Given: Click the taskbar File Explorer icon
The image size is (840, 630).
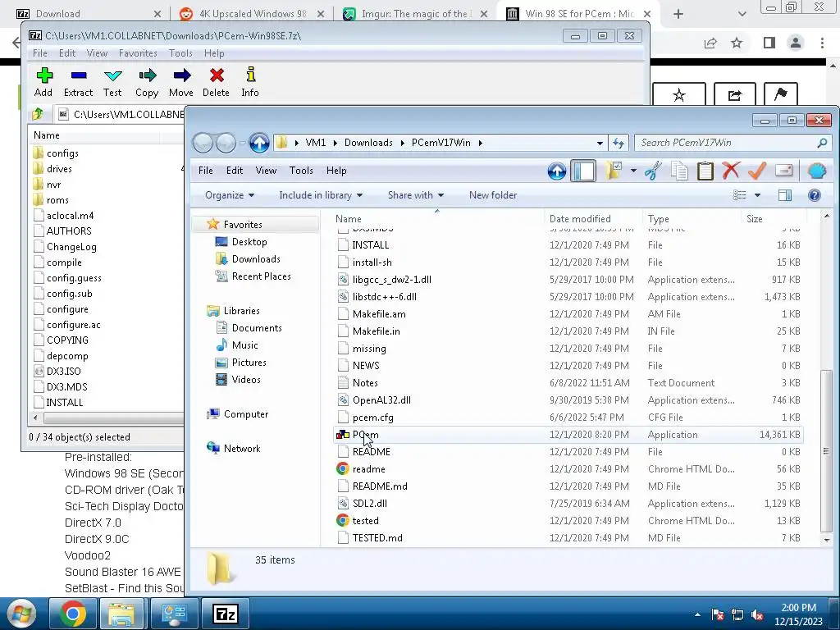Looking at the screenshot, I should [121, 614].
